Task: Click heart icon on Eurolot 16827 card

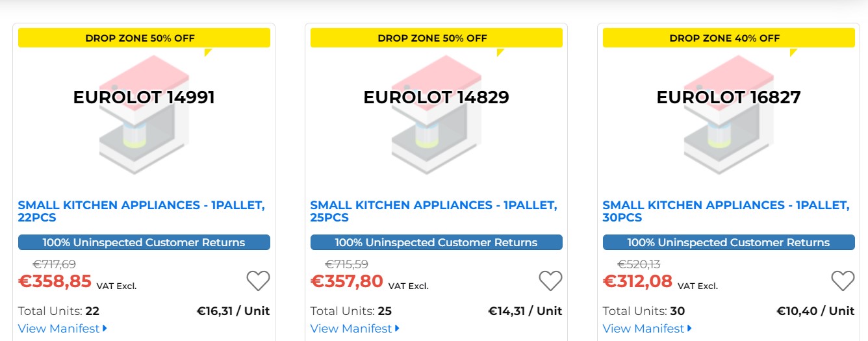Action: tap(843, 281)
